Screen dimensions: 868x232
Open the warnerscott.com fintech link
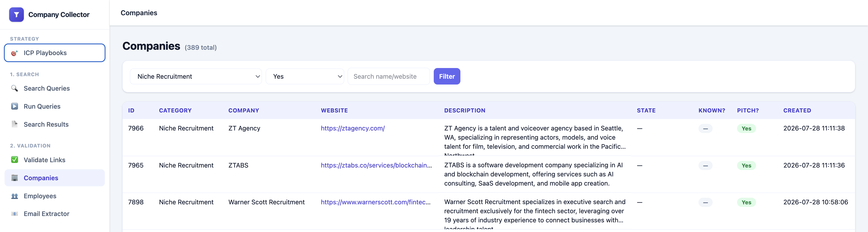coord(375,202)
